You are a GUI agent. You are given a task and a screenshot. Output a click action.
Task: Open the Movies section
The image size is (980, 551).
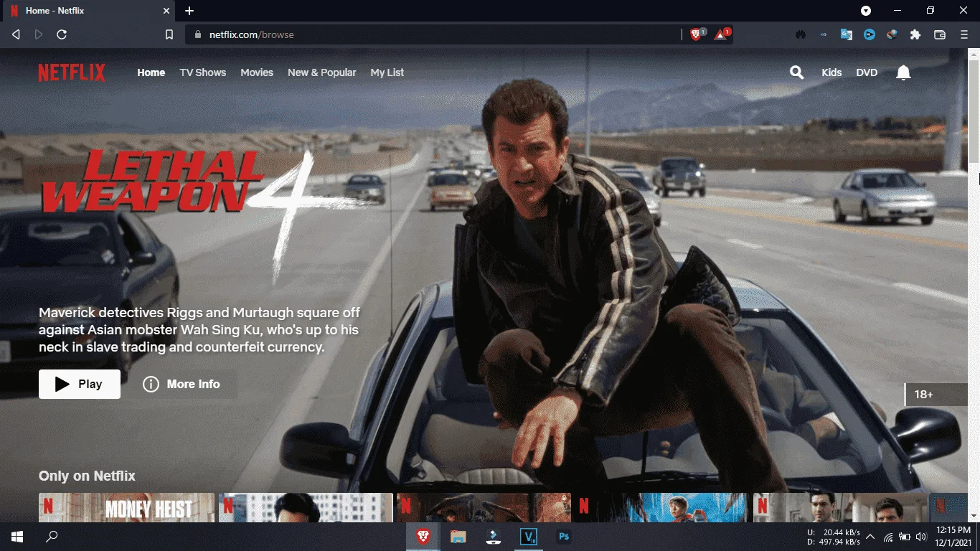257,72
